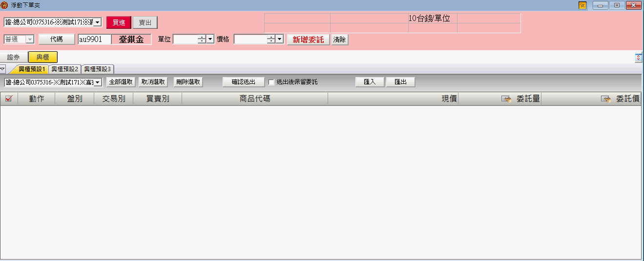Click the 單位 quantity input field
This screenshot has height=261, width=644.
click(186, 40)
